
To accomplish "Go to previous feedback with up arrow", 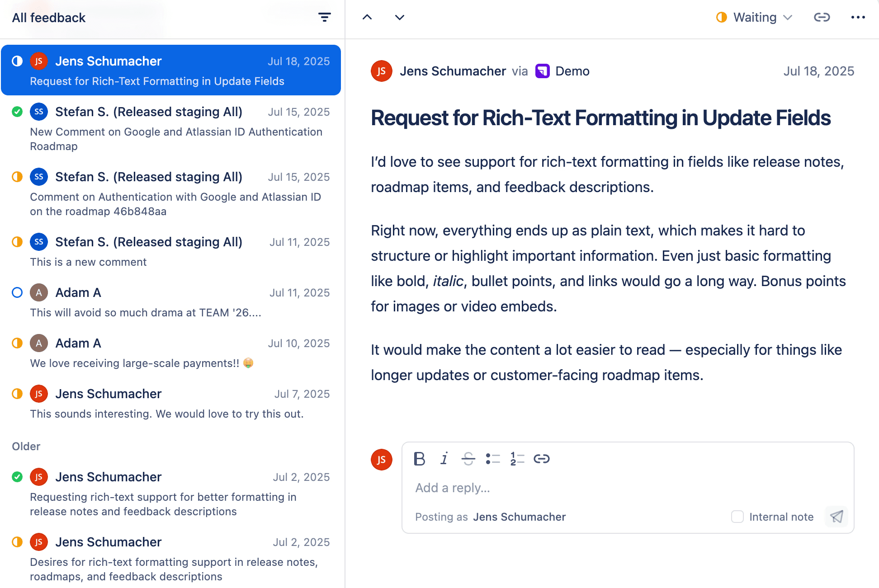I will (x=367, y=18).
